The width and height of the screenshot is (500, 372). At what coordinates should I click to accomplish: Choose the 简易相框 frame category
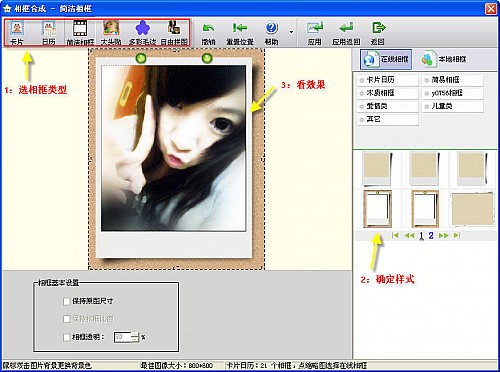(x=453, y=80)
